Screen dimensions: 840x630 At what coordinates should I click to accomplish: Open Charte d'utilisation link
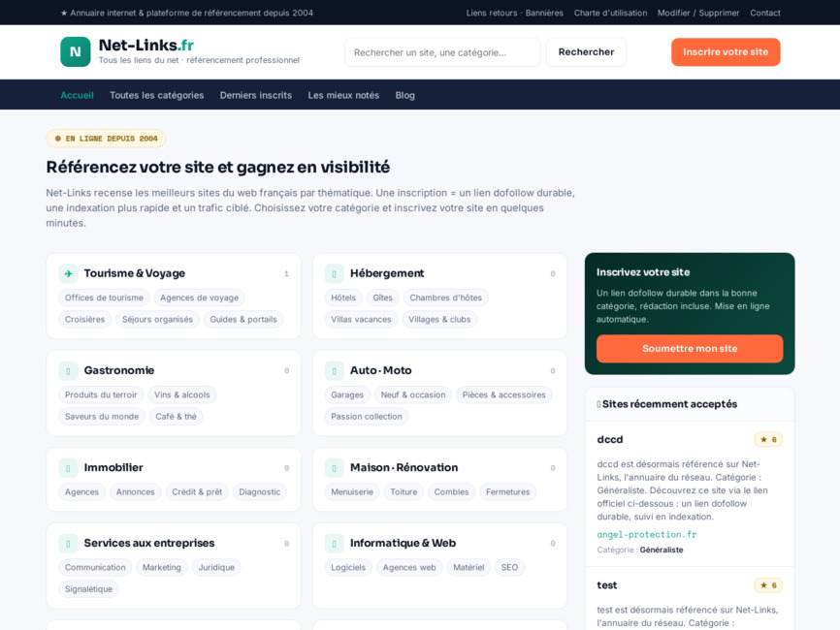[x=611, y=13]
